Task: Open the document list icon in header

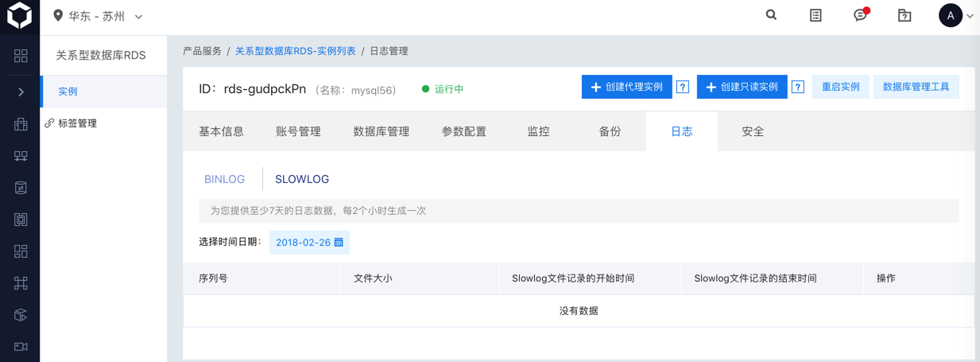Action: pos(815,15)
